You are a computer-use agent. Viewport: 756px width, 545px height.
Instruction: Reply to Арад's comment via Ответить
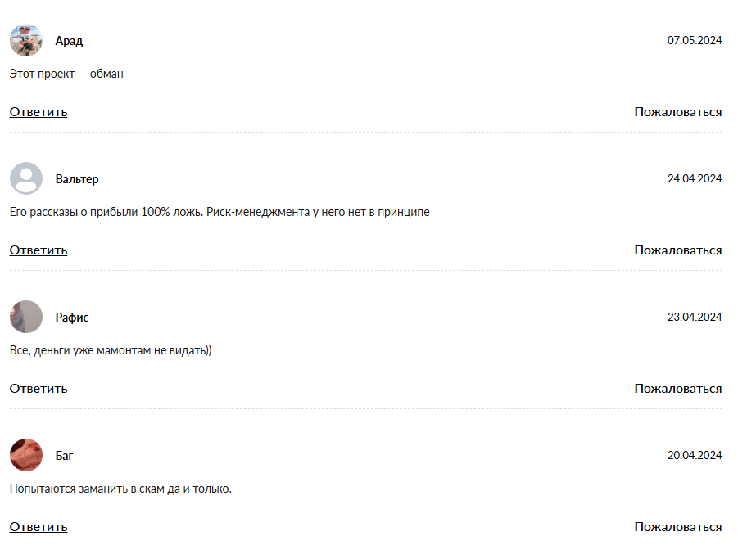38,112
